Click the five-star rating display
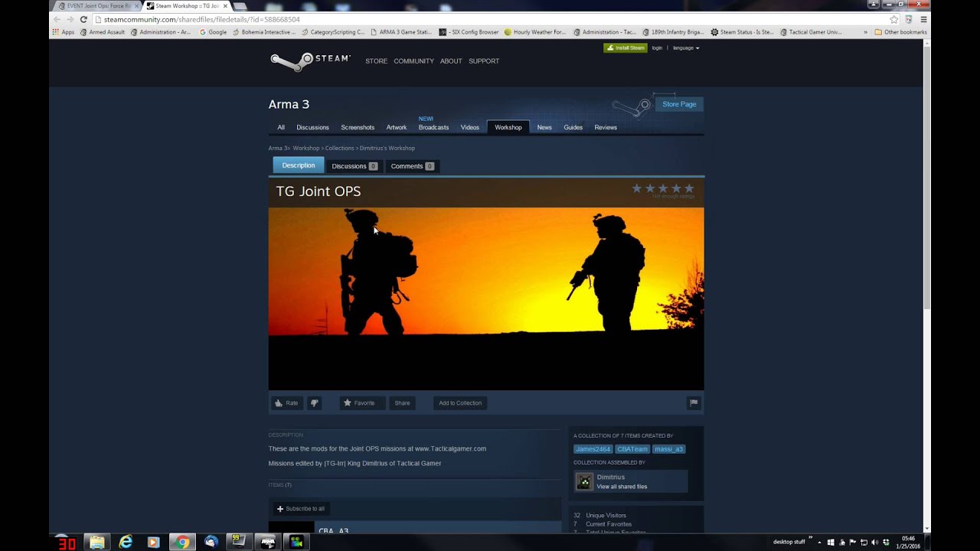This screenshot has width=980, height=551. pyautogui.click(x=663, y=188)
